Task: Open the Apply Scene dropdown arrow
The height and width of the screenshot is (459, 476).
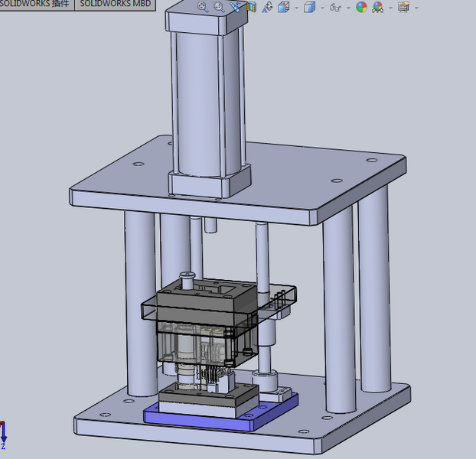Action: click(x=391, y=8)
